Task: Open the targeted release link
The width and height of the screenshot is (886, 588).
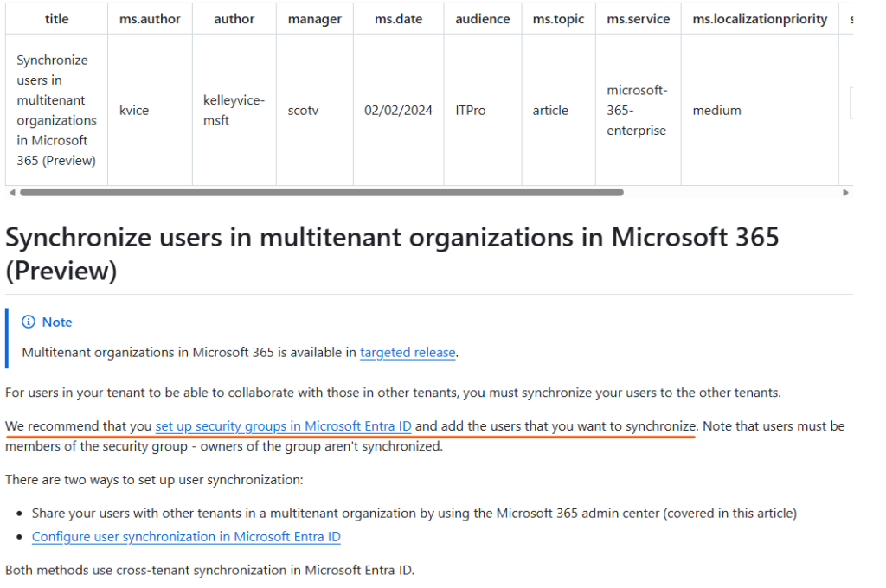Action: (x=408, y=352)
